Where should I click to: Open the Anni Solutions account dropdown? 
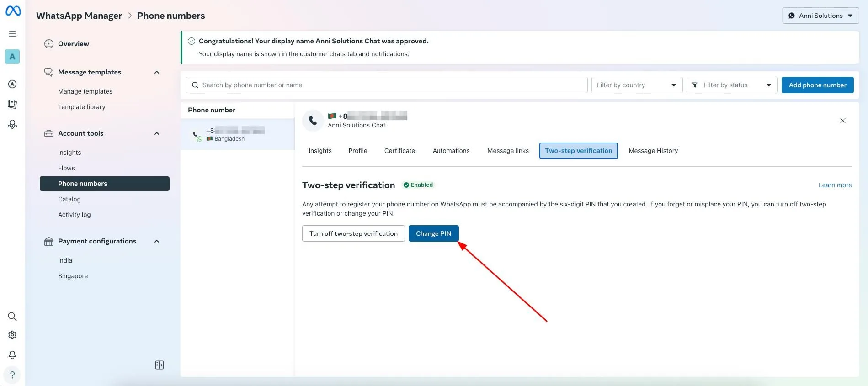(x=820, y=16)
